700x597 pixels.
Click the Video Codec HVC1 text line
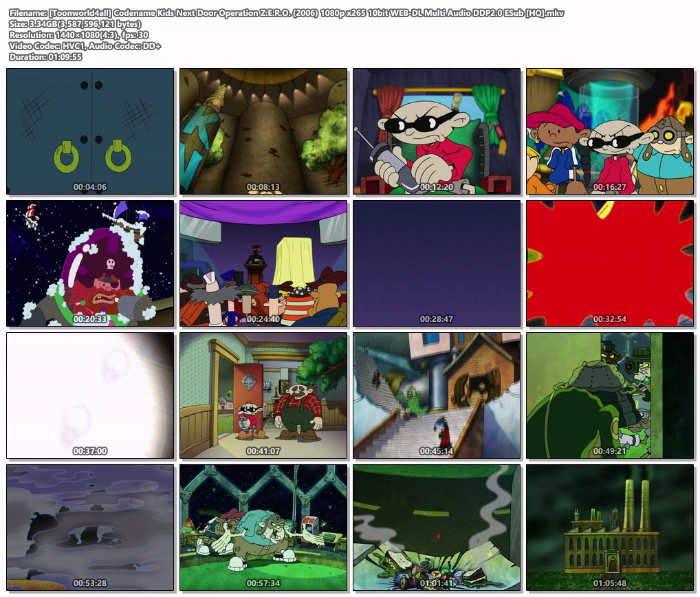point(85,46)
